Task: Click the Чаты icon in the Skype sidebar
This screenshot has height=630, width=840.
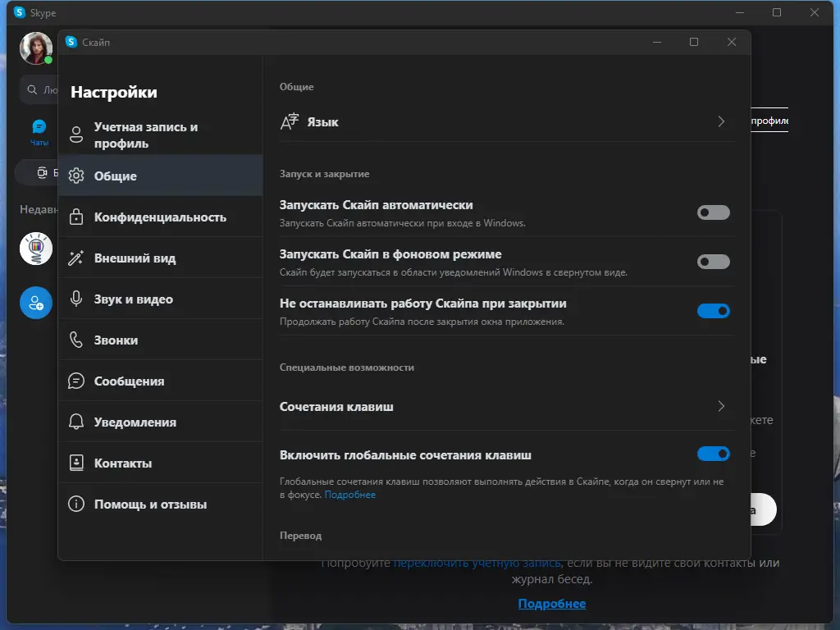Action: point(39,127)
